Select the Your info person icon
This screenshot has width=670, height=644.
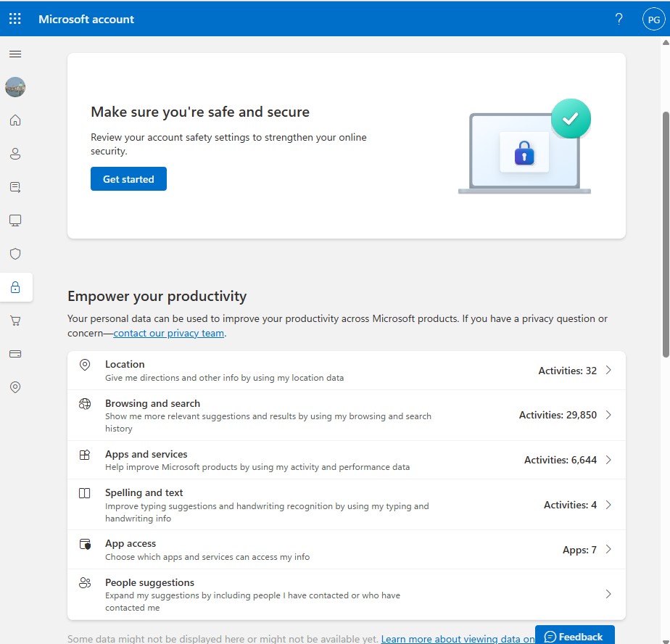click(x=15, y=154)
